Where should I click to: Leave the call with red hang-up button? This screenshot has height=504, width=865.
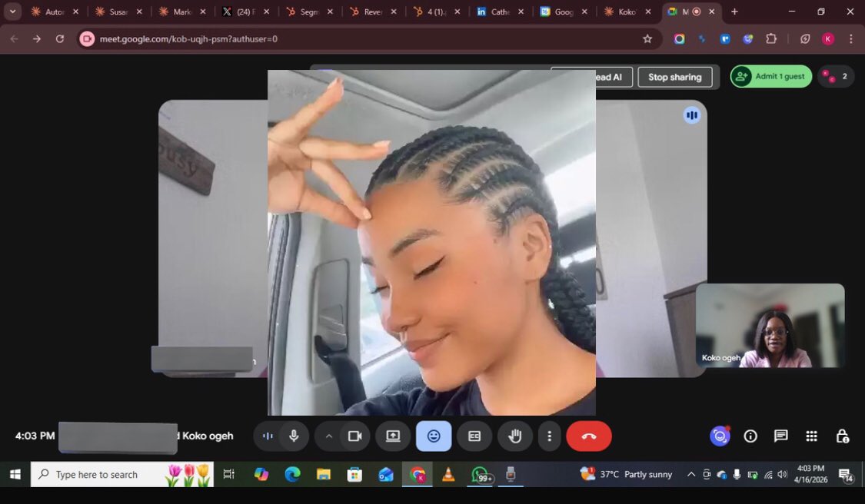pyautogui.click(x=589, y=436)
